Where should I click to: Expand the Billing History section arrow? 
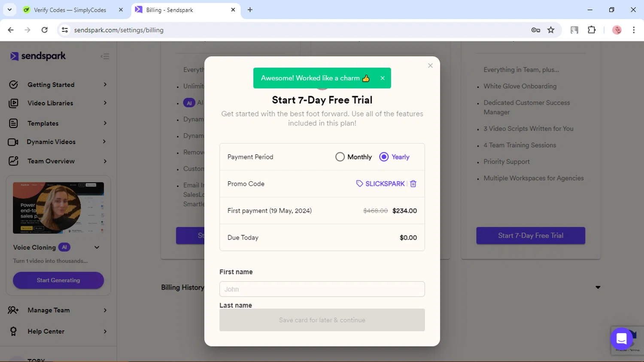pyautogui.click(x=598, y=287)
